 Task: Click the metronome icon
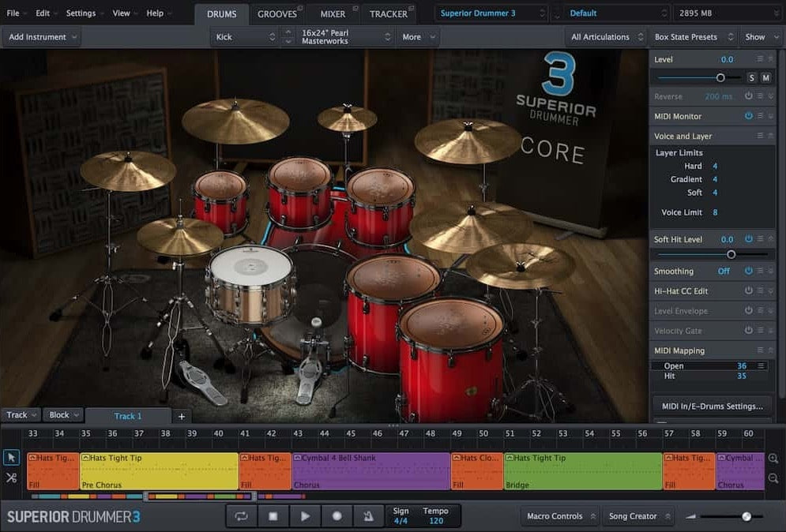(x=367, y=516)
